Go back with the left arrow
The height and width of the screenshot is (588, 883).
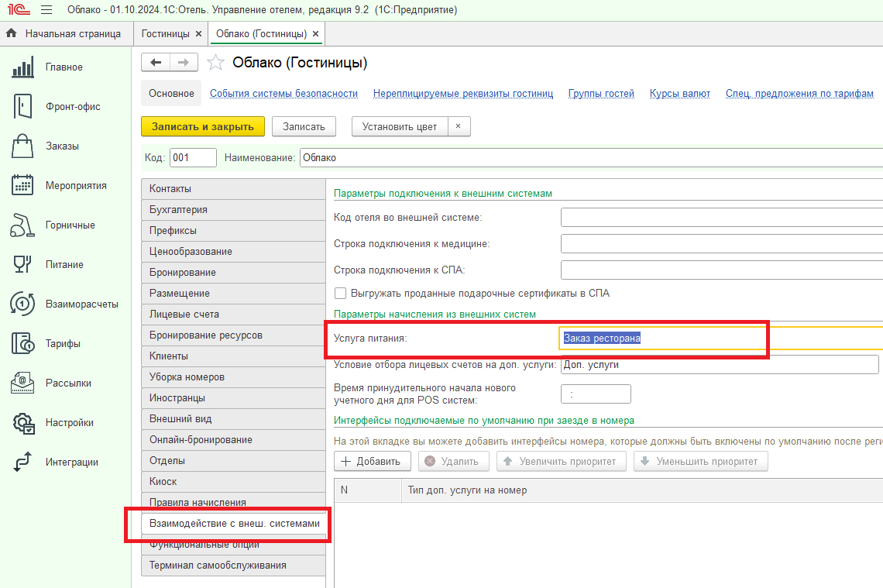(x=156, y=62)
